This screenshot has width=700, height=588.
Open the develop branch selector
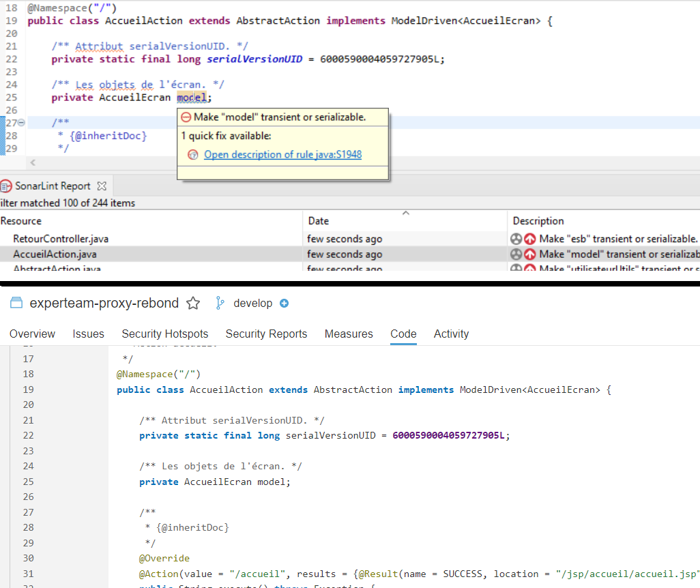coord(252,304)
